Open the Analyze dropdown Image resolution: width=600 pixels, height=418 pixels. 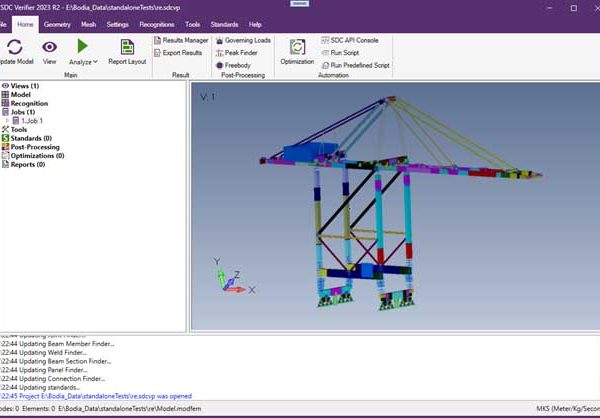(x=83, y=52)
